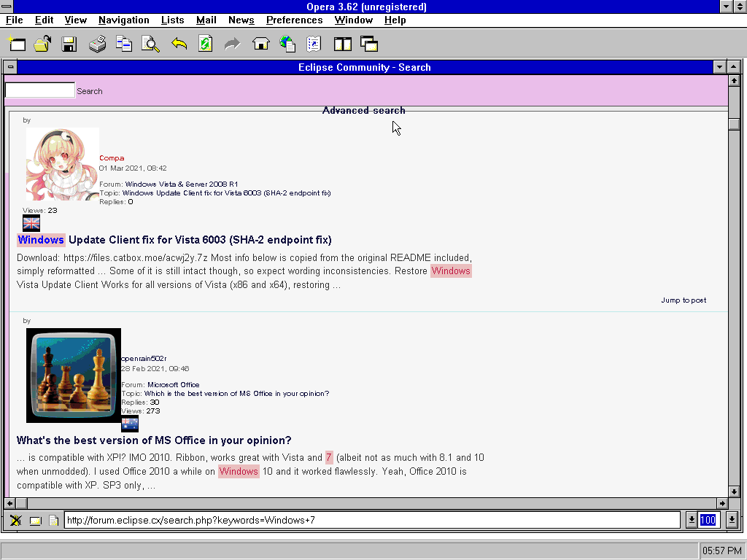Viewport: 747px width, 560px height.
Task: Select the Open document icon
Action: 42,44
